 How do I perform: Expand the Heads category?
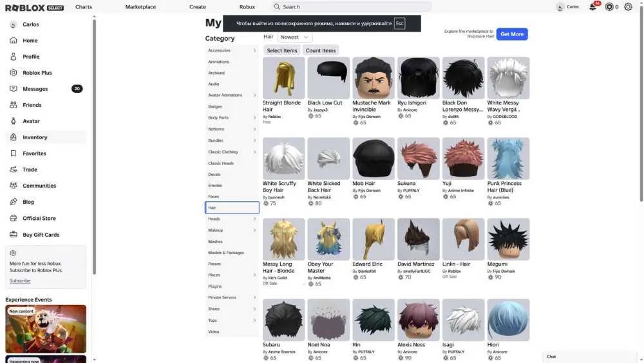[x=254, y=219]
